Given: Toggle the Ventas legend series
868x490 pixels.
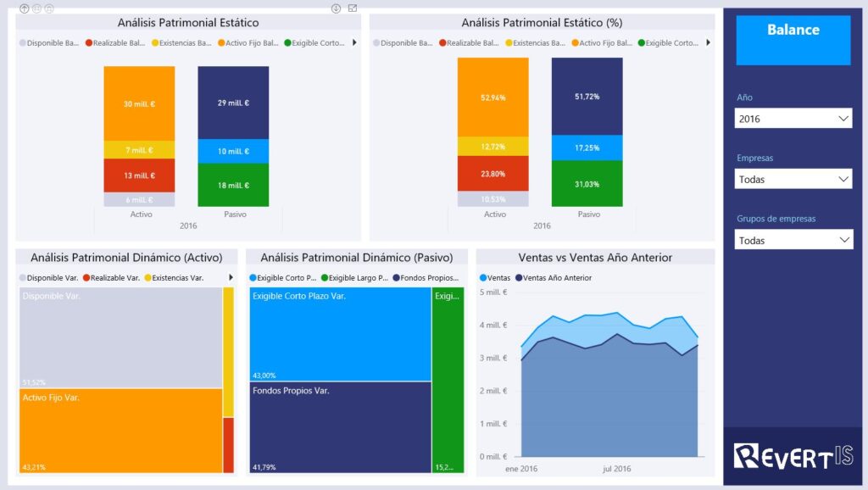Looking at the screenshot, I should [x=495, y=278].
